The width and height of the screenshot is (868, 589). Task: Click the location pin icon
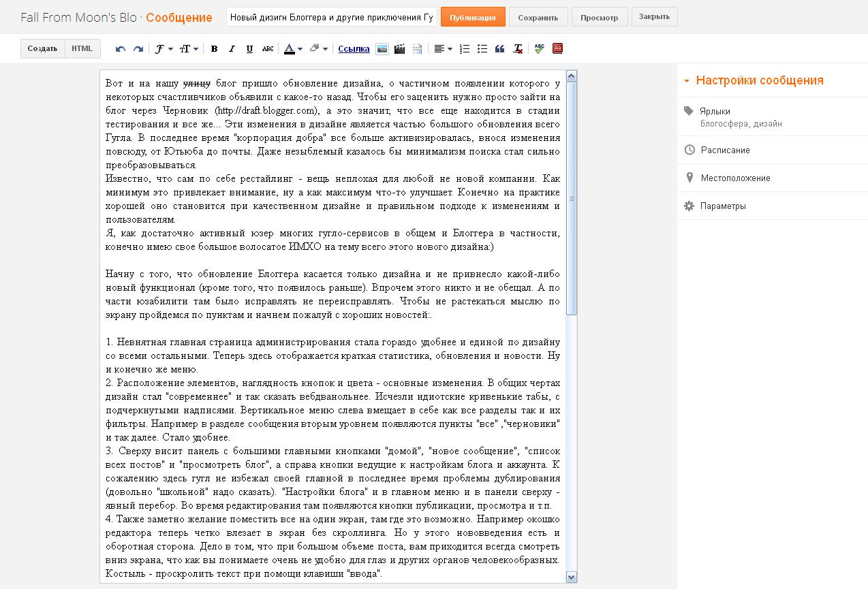click(689, 178)
